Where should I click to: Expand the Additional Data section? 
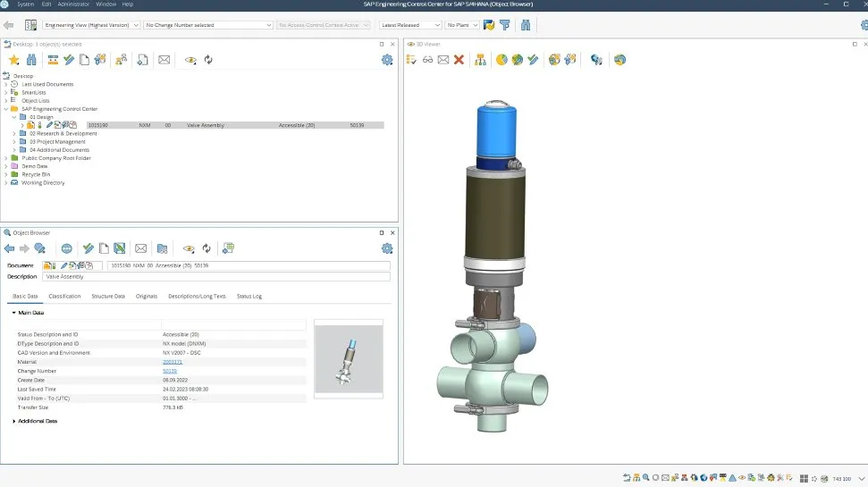click(14, 421)
